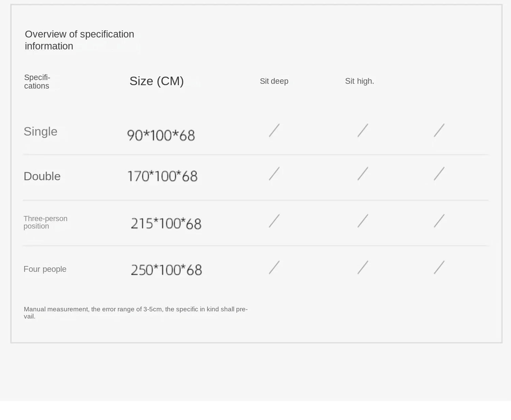Select the 170*100*68 size value
Screen dimensions: 511x420
click(x=162, y=176)
